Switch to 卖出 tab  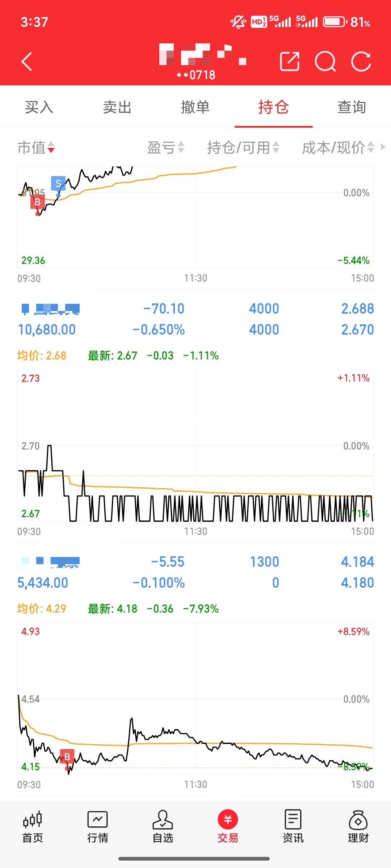[x=117, y=107]
